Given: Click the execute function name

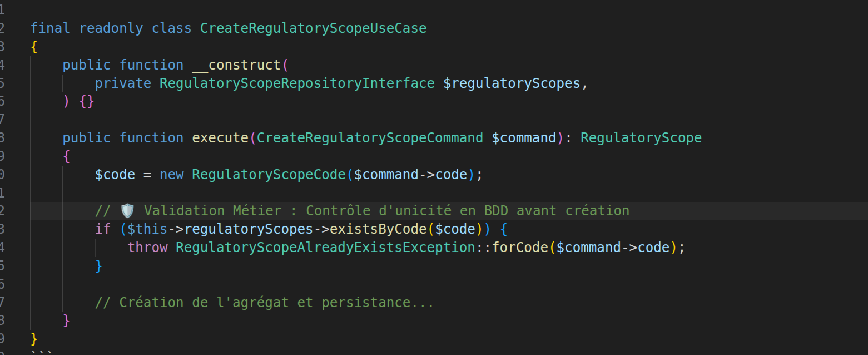Looking at the screenshot, I should 221,138.
